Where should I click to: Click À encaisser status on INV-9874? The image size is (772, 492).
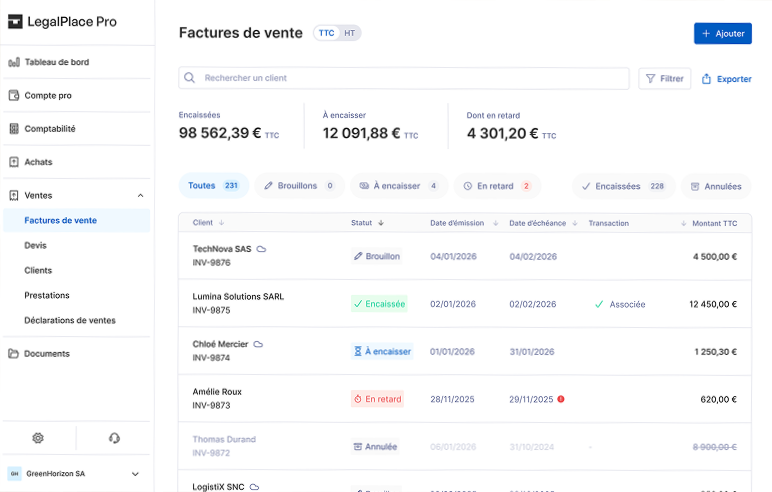tap(382, 352)
